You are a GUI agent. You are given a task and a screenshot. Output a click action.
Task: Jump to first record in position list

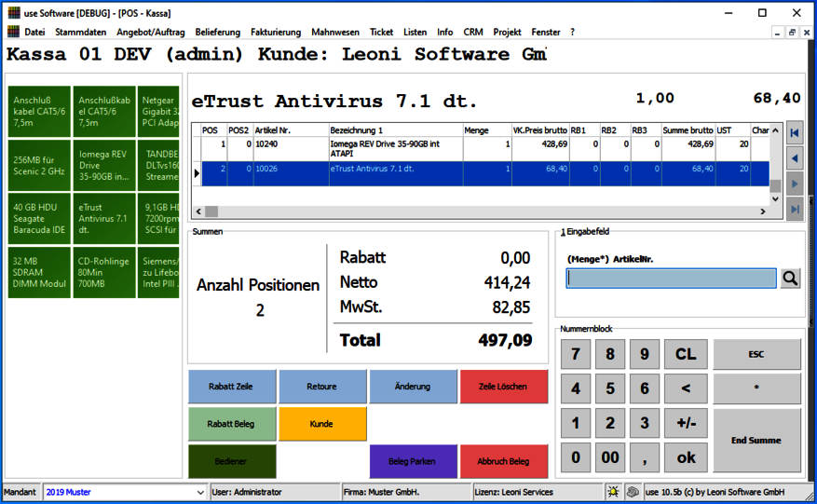(795, 133)
